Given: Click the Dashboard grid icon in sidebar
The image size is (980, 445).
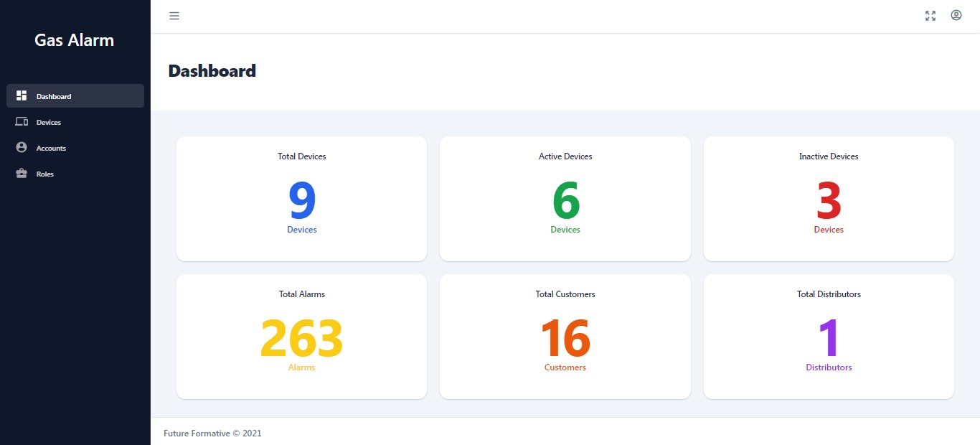Looking at the screenshot, I should click(x=22, y=95).
